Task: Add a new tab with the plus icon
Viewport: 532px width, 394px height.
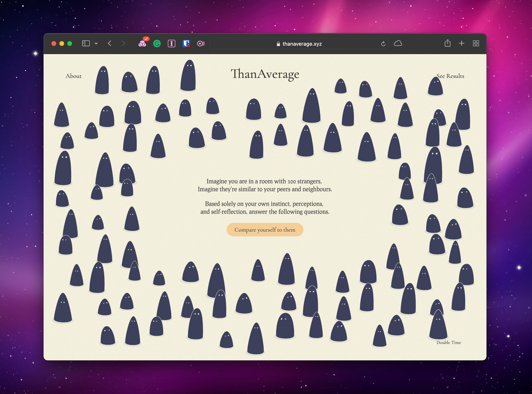Action: [x=462, y=43]
